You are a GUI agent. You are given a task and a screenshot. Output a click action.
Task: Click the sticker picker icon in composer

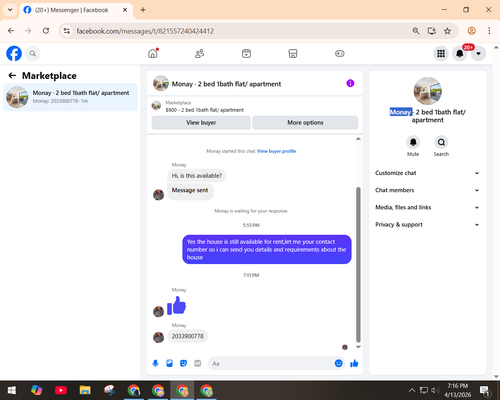coord(183,363)
